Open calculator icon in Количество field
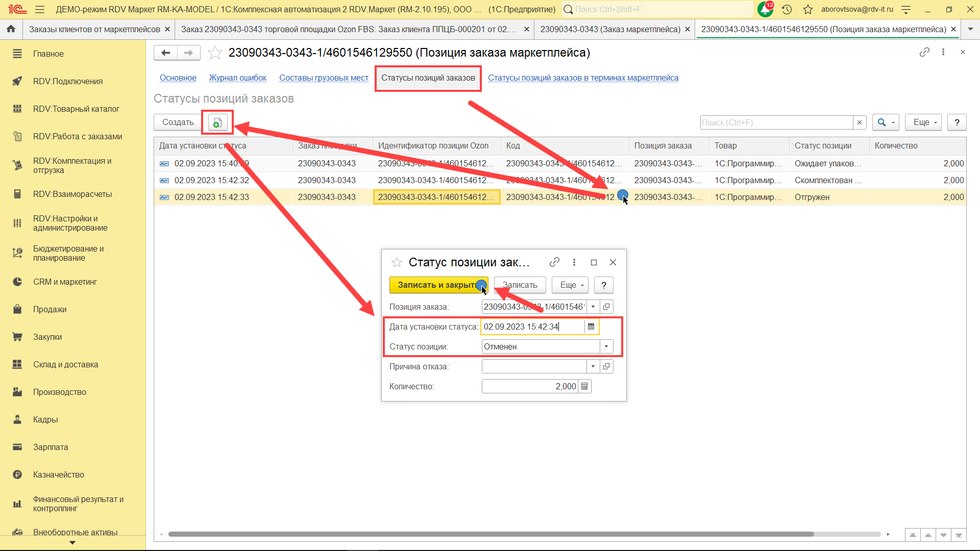 point(584,387)
